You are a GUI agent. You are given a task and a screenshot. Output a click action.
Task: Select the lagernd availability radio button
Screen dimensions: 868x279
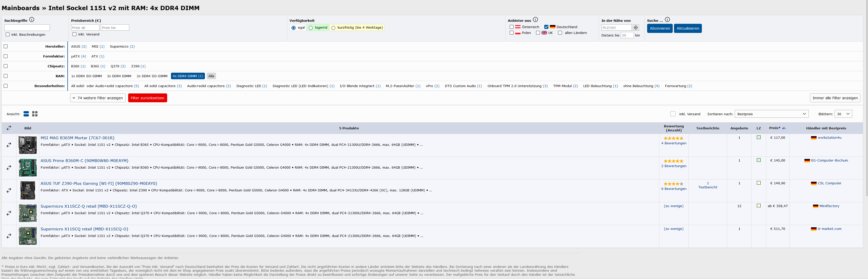[x=311, y=28]
